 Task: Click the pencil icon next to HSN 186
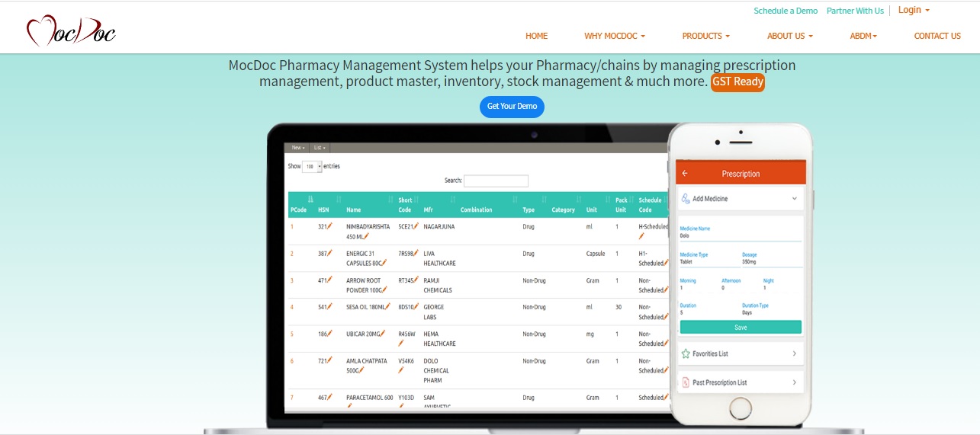(329, 334)
